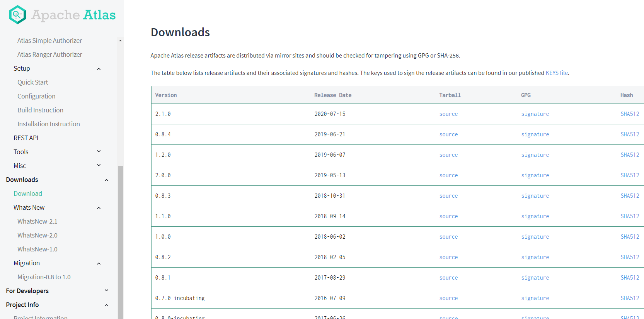Open SHA512 hash for version 0.8.4
644x319 pixels.
click(630, 134)
